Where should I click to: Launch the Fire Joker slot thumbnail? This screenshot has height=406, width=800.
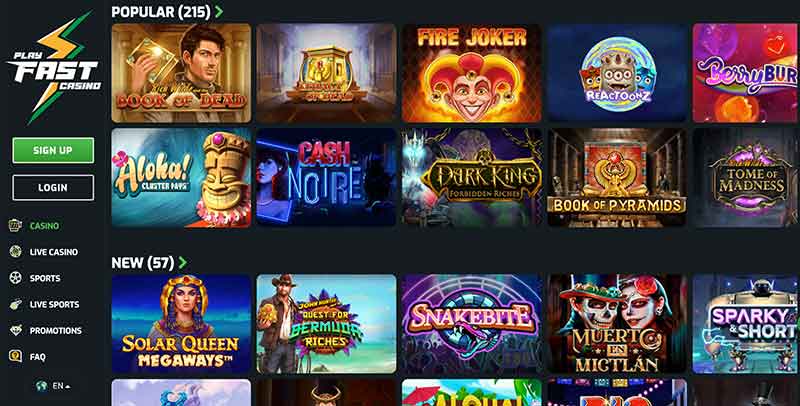pyautogui.click(x=471, y=73)
